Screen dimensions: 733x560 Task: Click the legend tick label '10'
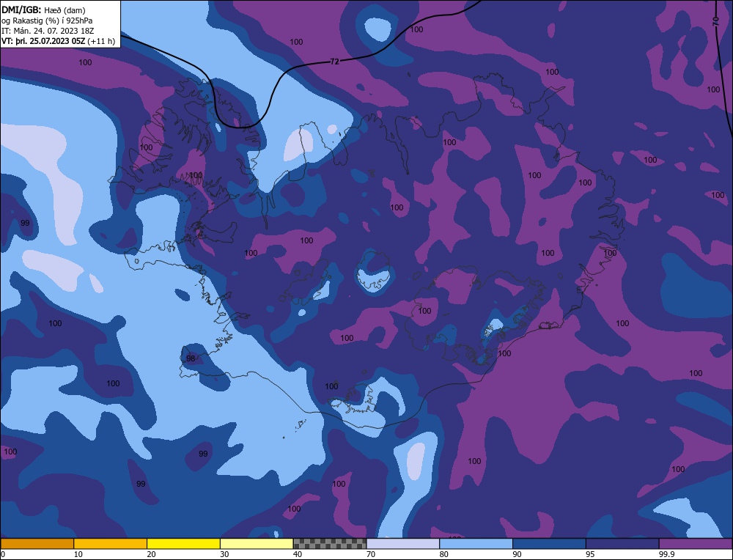point(78,554)
